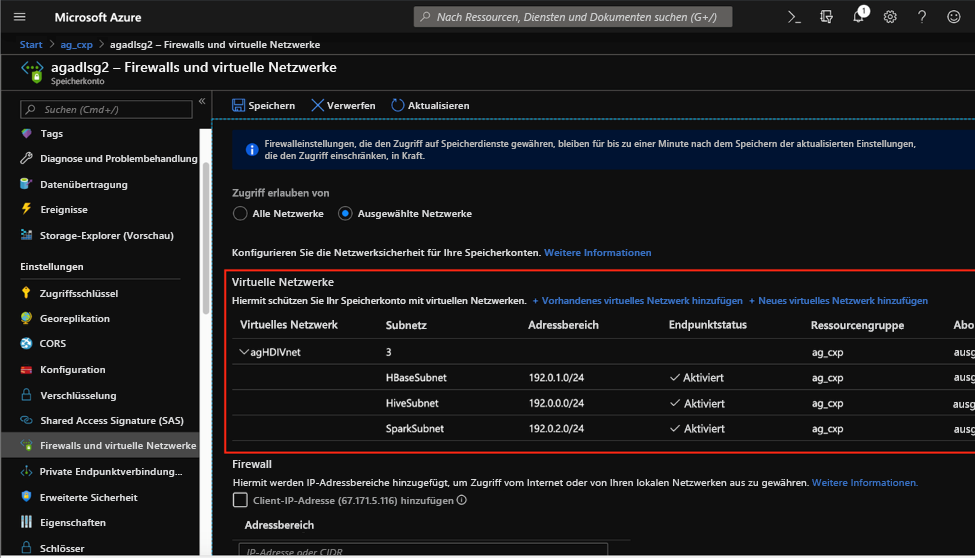Open Weitere Informationen link for network security
975x558 pixels.
[598, 253]
